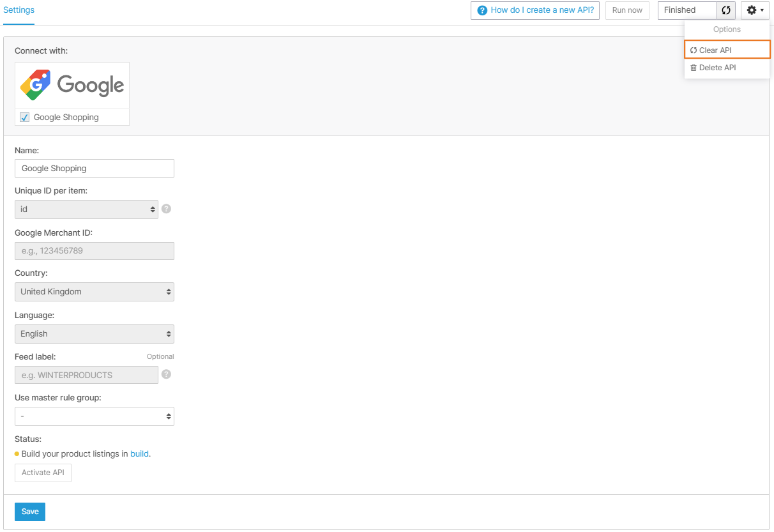Click the refresh status icon next to Finished
This screenshot has width=774, height=532.
coord(726,10)
